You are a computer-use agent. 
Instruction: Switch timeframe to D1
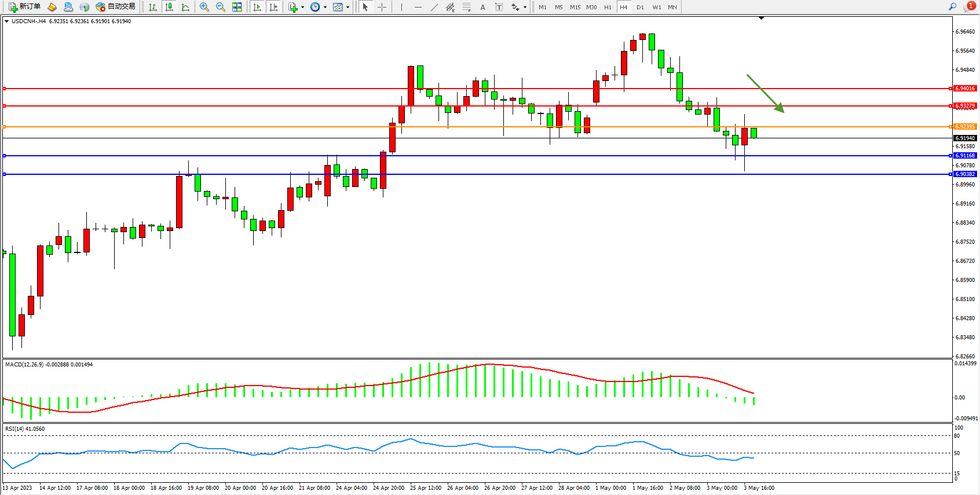640,7
